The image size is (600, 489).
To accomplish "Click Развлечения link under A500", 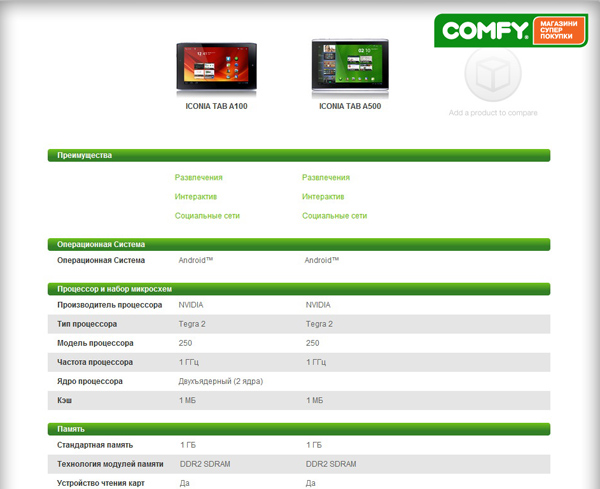I will [326, 178].
